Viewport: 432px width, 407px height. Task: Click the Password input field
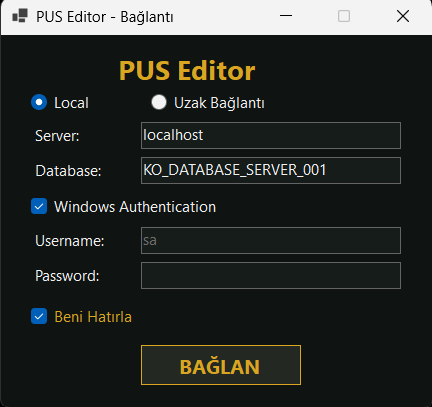click(x=271, y=275)
